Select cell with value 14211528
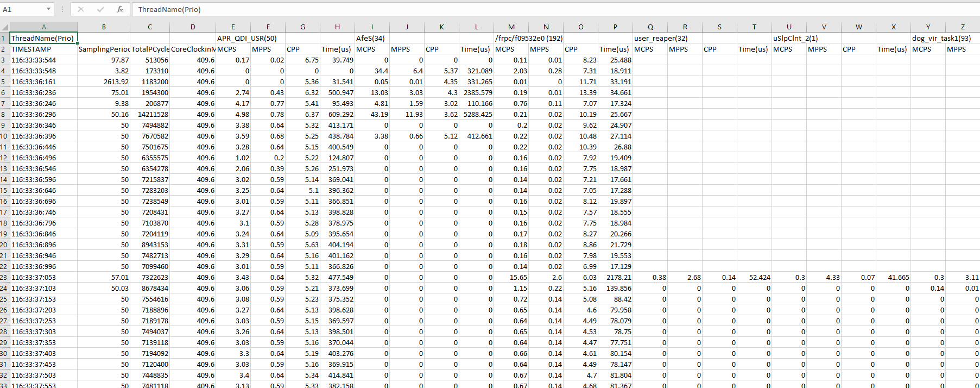 150,114
